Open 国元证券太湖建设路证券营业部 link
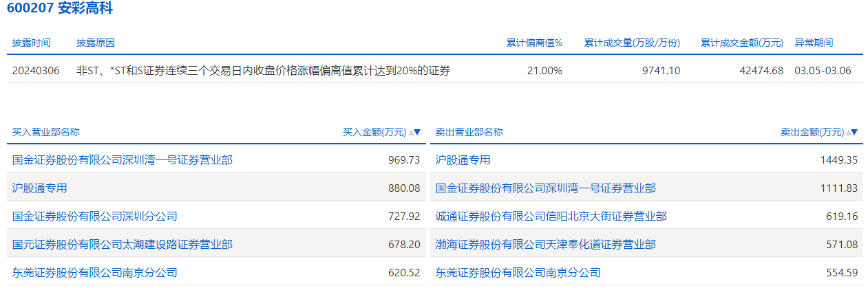This screenshot has height=288, width=868. click(123, 245)
